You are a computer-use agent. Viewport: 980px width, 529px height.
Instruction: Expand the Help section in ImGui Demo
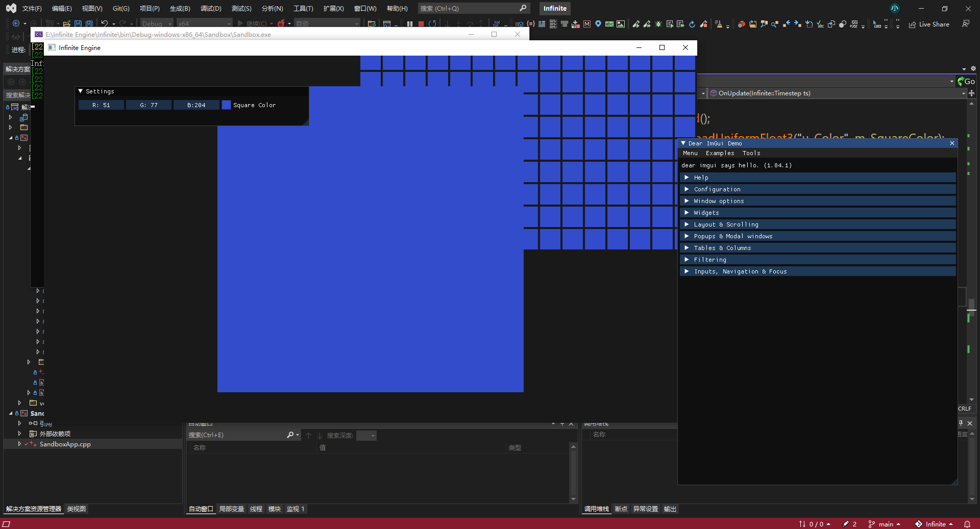(818, 178)
